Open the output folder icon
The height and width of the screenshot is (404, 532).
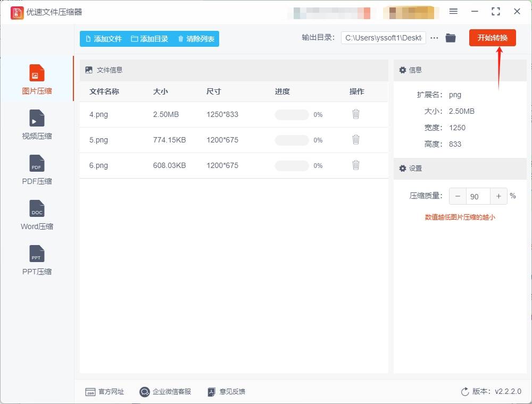point(451,38)
